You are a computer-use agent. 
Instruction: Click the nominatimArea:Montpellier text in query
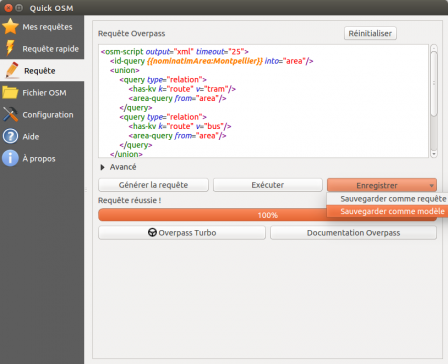coord(205,61)
